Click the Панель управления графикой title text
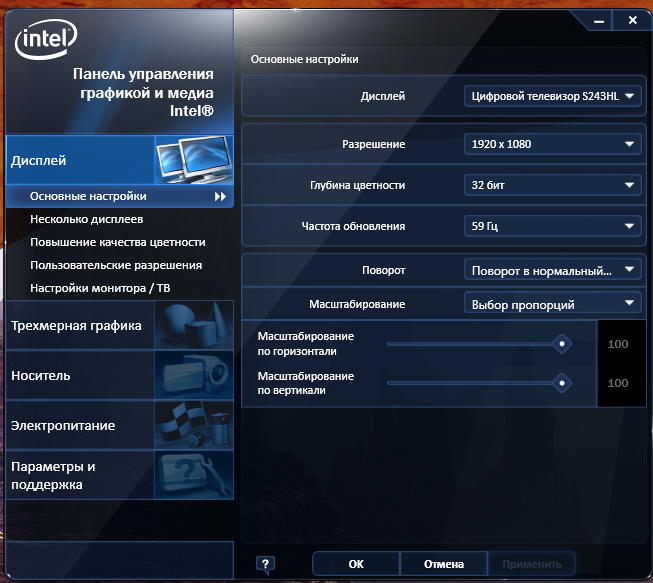This screenshot has width=653, height=583. tap(143, 92)
